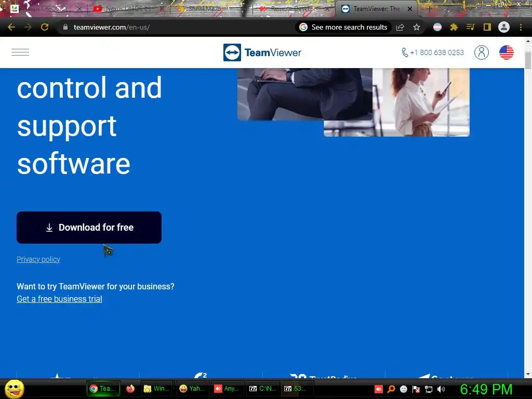Open the US flag language selector

click(x=506, y=52)
